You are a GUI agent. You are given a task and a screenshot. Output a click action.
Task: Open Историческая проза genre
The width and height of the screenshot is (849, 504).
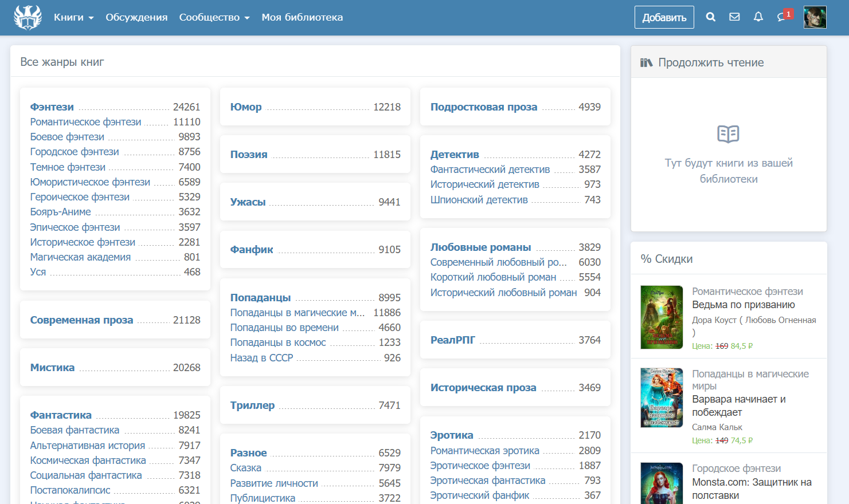pyautogui.click(x=483, y=388)
